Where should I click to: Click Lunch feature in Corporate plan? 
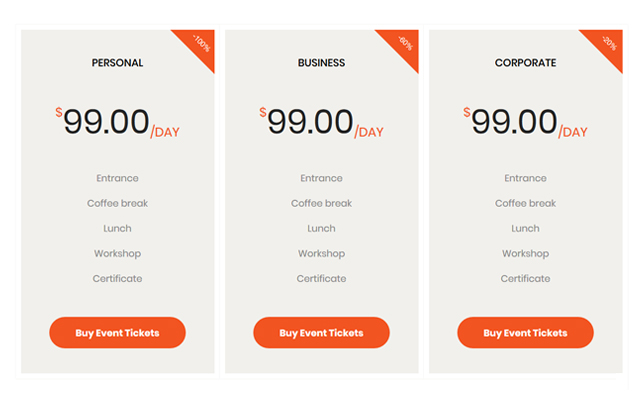point(525,229)
